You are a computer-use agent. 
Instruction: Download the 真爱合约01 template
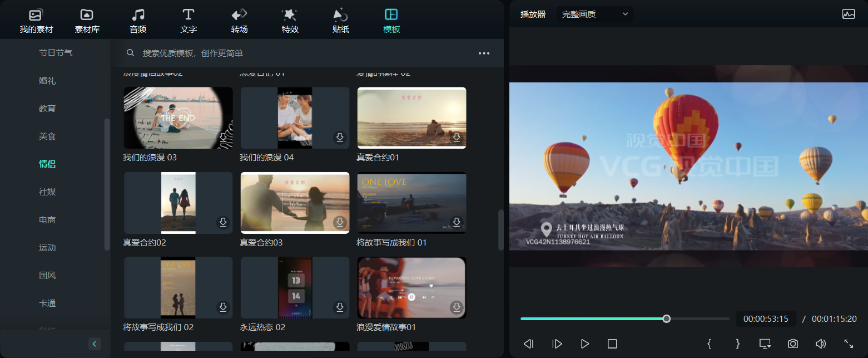click(x=457, y=138)
